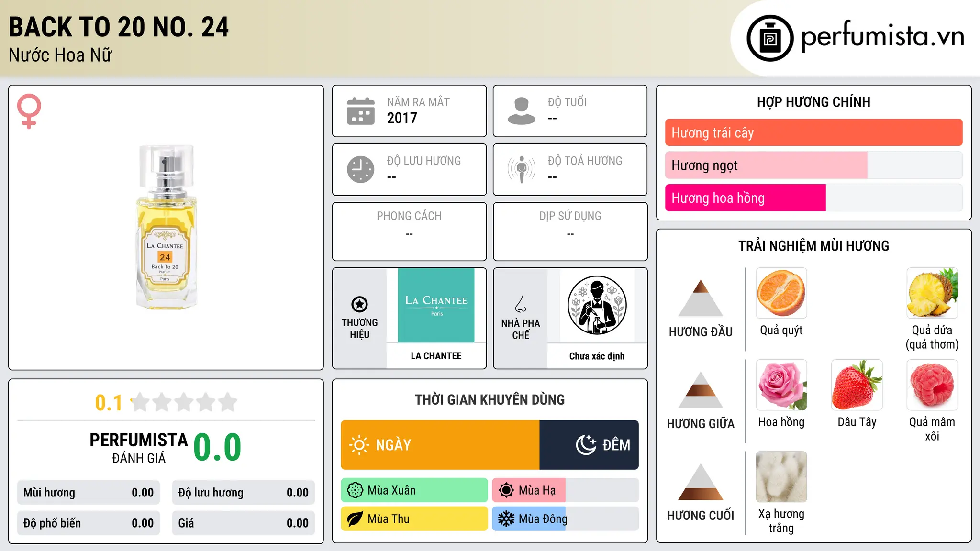Click the star badge icon above Thương hiệu

coord(359,304)
